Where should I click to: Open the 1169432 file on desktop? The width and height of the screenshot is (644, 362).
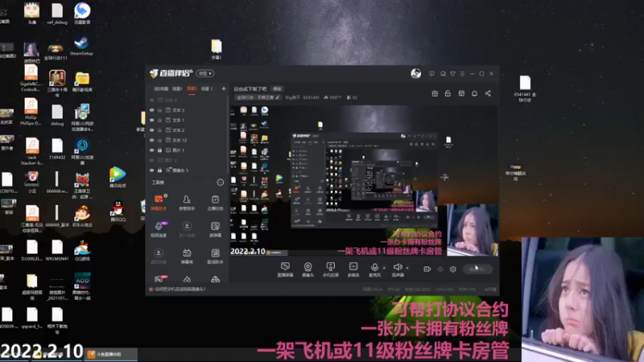[x=57, y=149]
